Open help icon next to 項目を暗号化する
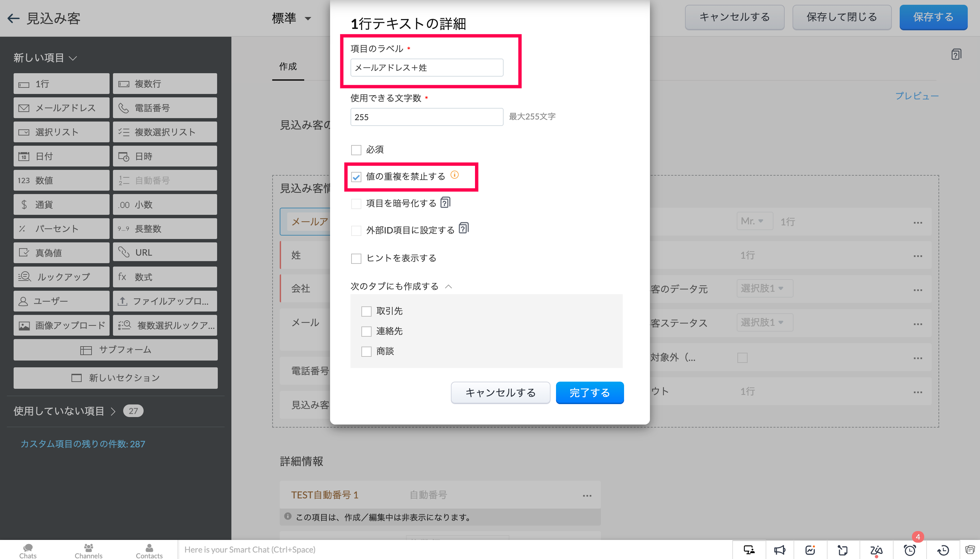980x559 pixels. (445, 202)
